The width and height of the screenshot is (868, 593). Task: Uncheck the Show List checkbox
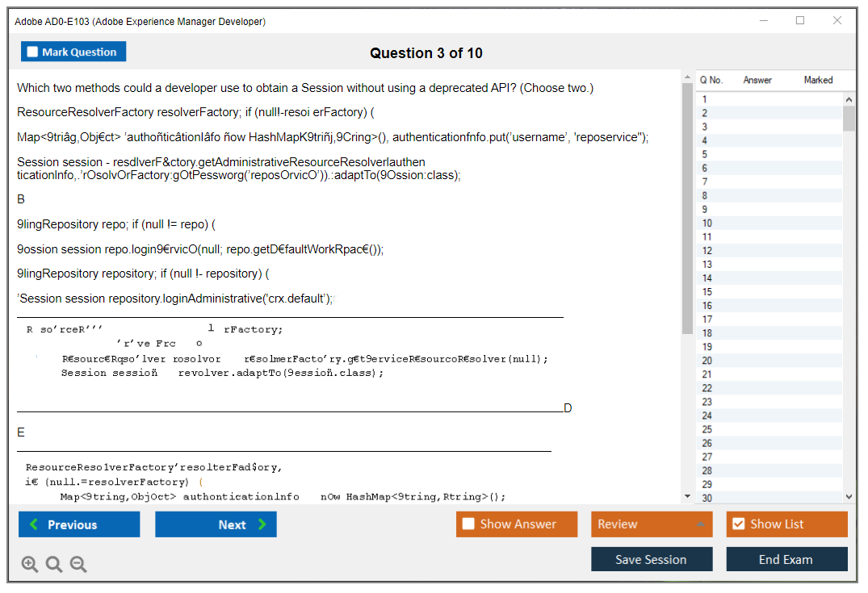(x=738, y=524)
